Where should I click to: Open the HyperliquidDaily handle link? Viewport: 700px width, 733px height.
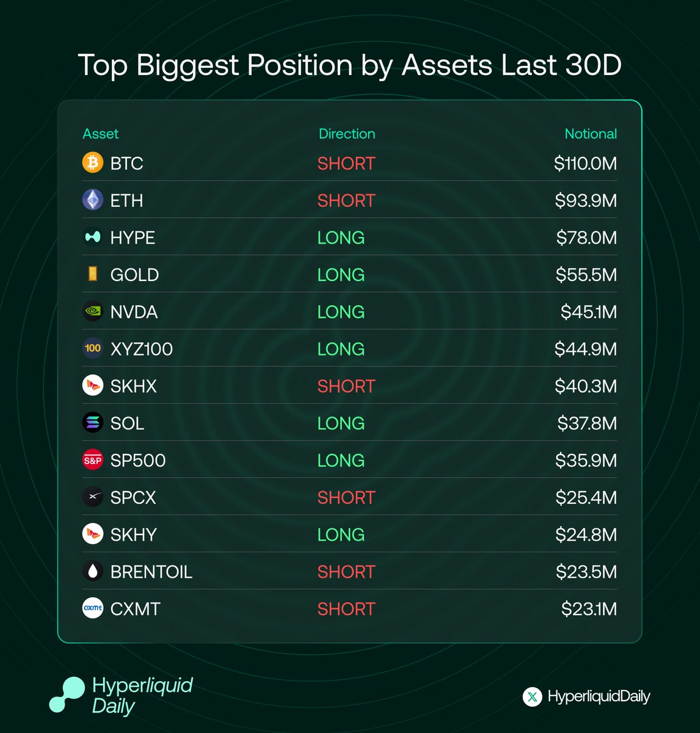tap(599, 696)
